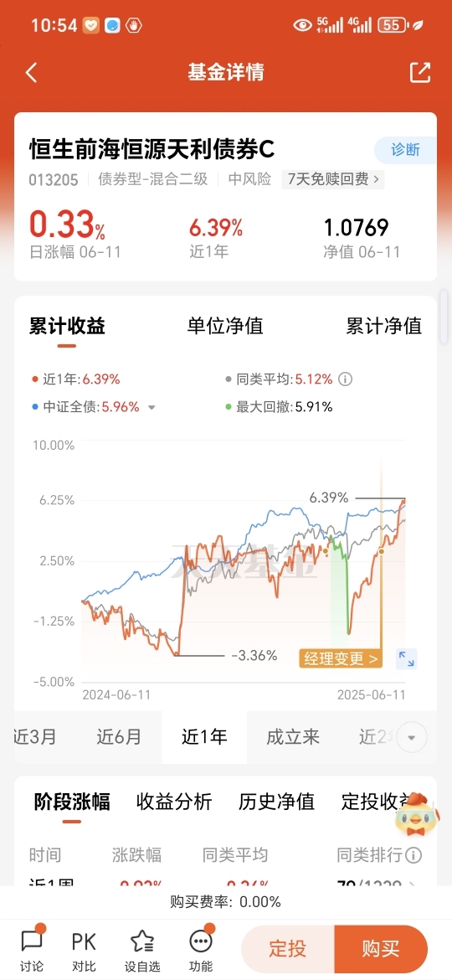Expand more time ranges dropdown
Screen dimensions: 452x980
click(411, 737)
